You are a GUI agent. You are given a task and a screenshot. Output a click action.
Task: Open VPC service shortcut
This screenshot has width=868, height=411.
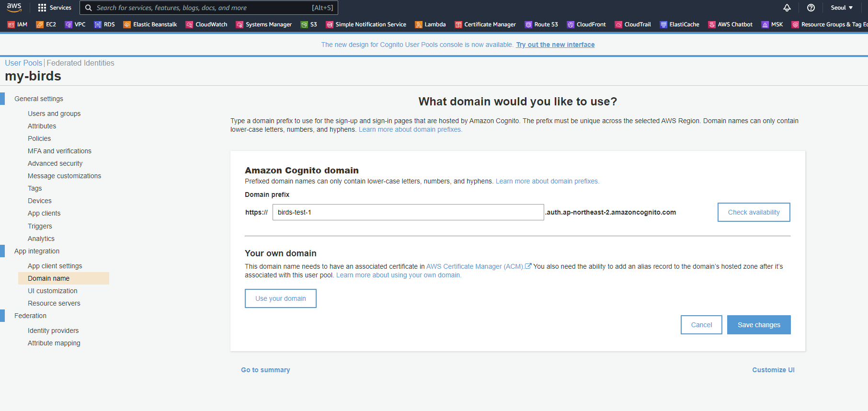75,24
